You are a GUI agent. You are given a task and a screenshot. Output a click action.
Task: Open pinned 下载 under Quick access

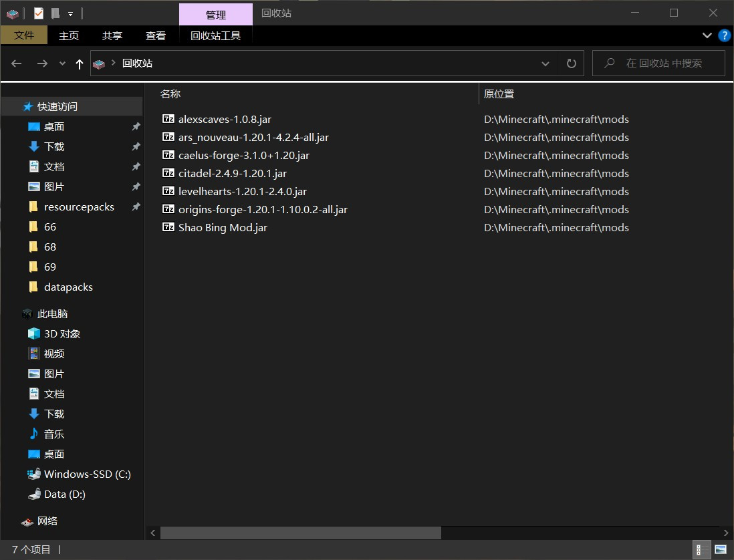tap(54, 147)
